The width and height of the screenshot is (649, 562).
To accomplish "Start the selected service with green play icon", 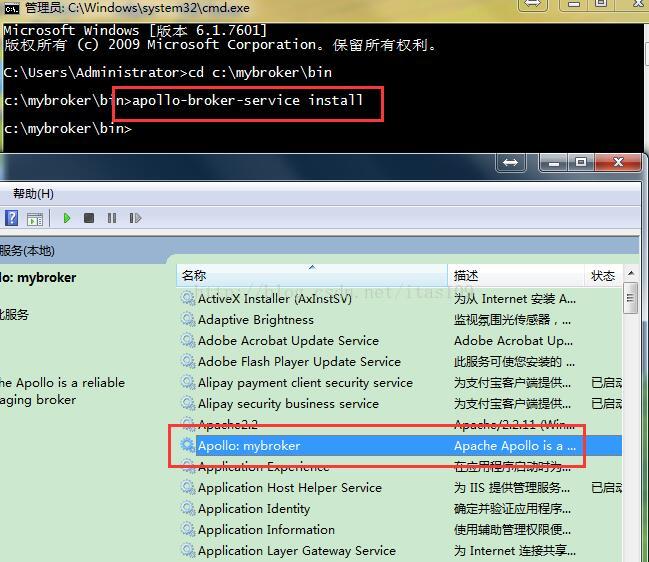I will (x=67, y=218).
